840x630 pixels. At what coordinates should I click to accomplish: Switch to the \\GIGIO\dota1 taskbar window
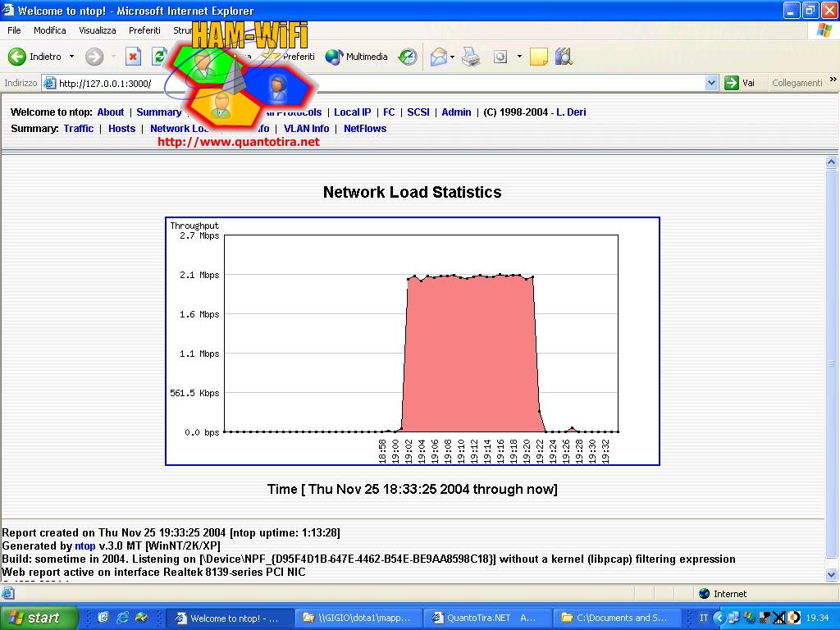pos(358,618)
